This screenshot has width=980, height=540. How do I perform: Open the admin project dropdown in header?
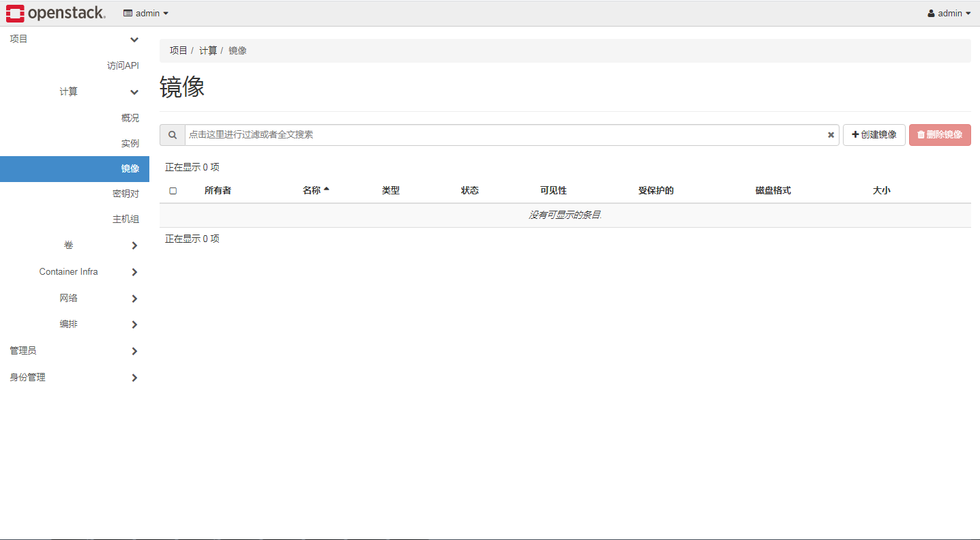point(146,13)
